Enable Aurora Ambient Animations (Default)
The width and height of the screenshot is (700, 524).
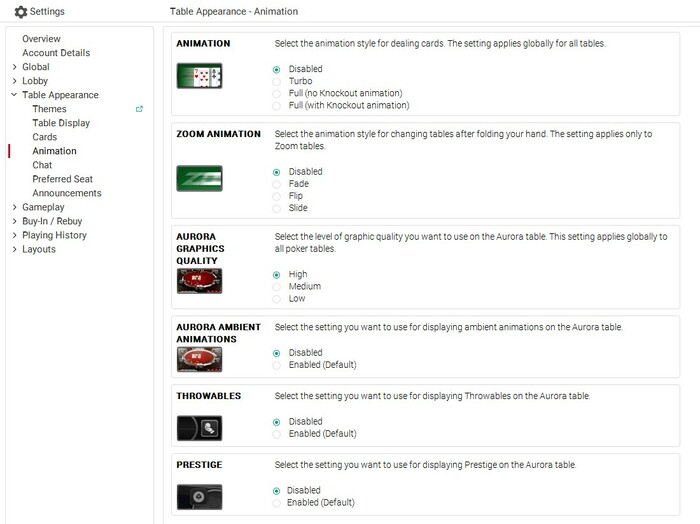click(x=277, y=366)
